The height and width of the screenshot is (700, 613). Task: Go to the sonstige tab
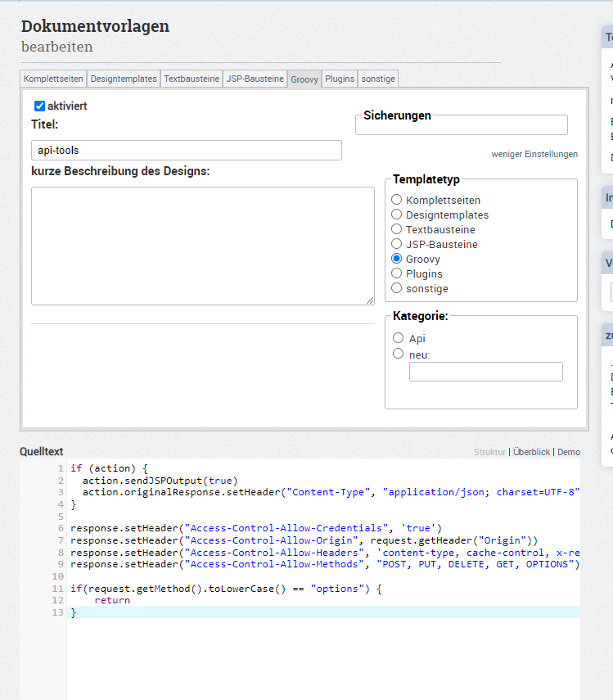click(378, 79)
